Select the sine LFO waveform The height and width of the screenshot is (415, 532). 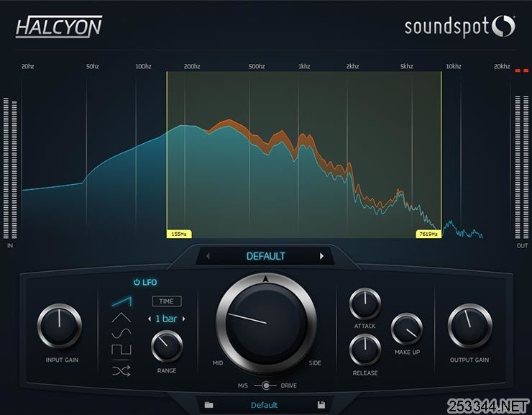point(121,334)
